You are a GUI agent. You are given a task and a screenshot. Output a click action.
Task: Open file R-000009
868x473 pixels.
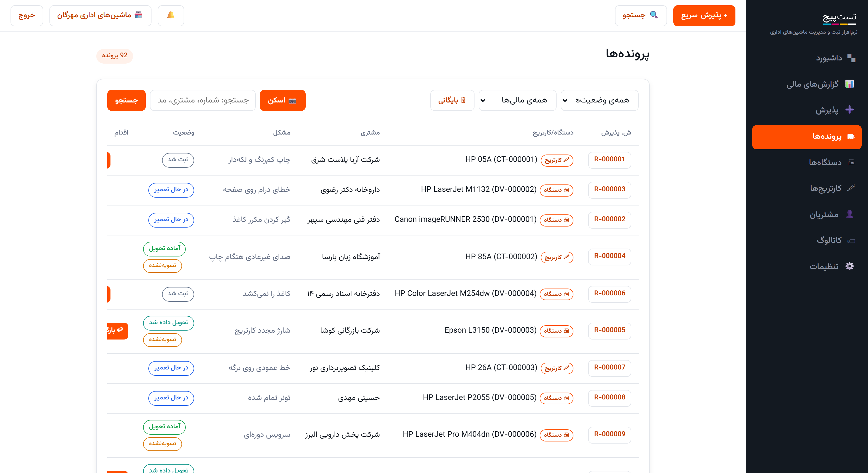pyautogui.click(x=609, y=435)
